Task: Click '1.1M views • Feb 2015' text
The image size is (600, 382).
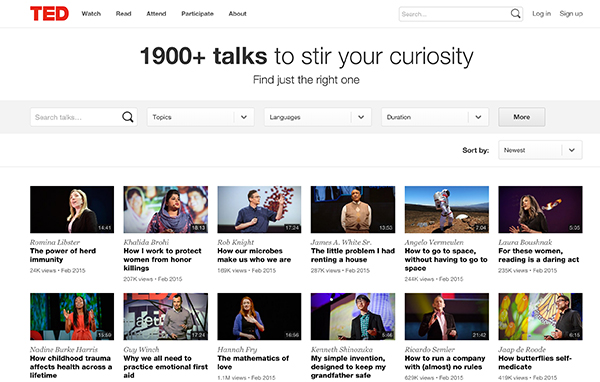Action: pos(246,378)
